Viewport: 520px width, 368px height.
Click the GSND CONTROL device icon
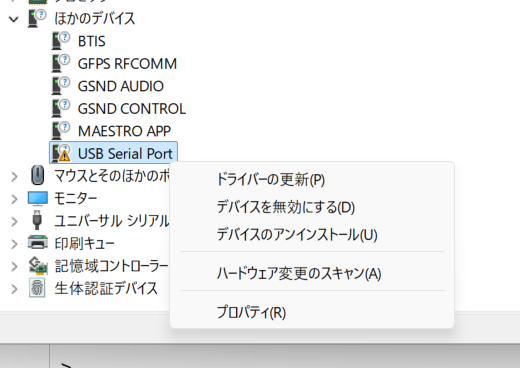[x=61, y=108]
